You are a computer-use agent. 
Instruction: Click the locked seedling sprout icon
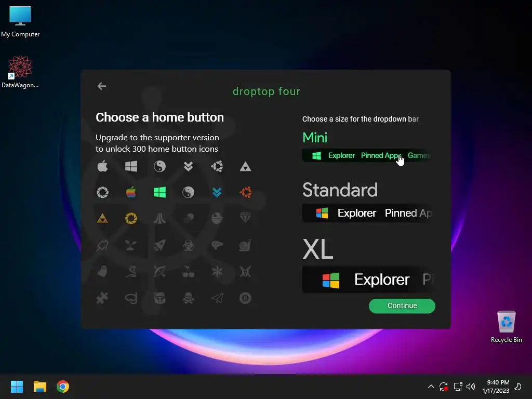[x=131, y=245]
